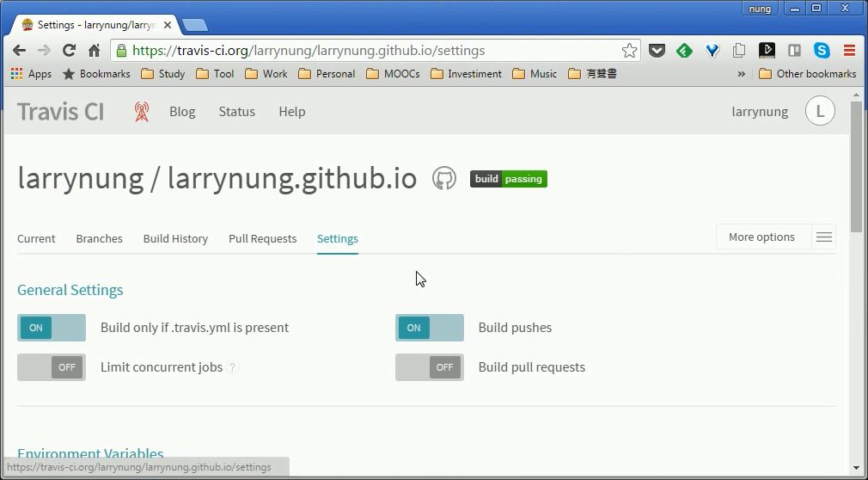This screenshot has width=868, height=480.
Task: Switch to the Pull Requests tab
Action: (x=262, y=239)
